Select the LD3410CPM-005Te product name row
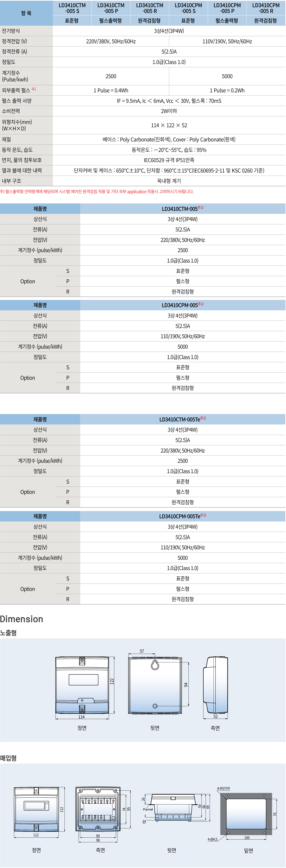286x868 pixels. pos(182,516)
